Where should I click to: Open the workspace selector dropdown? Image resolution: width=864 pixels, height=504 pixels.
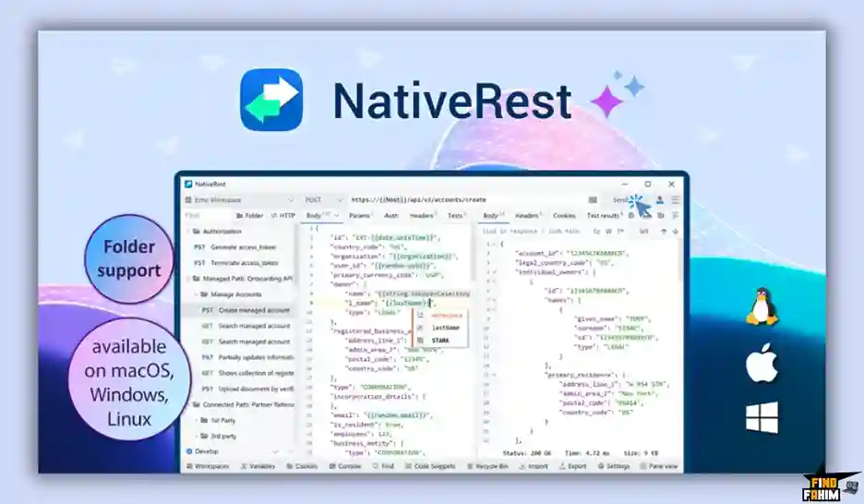point(240,200)
